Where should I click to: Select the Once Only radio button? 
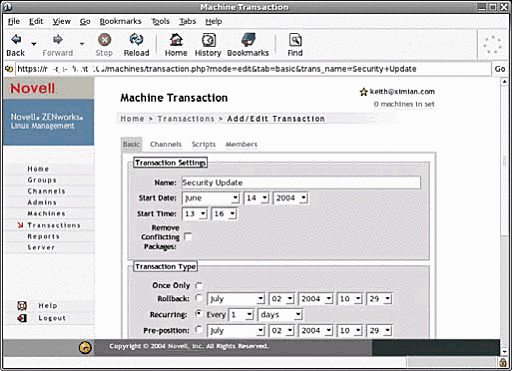coord(199,286)
